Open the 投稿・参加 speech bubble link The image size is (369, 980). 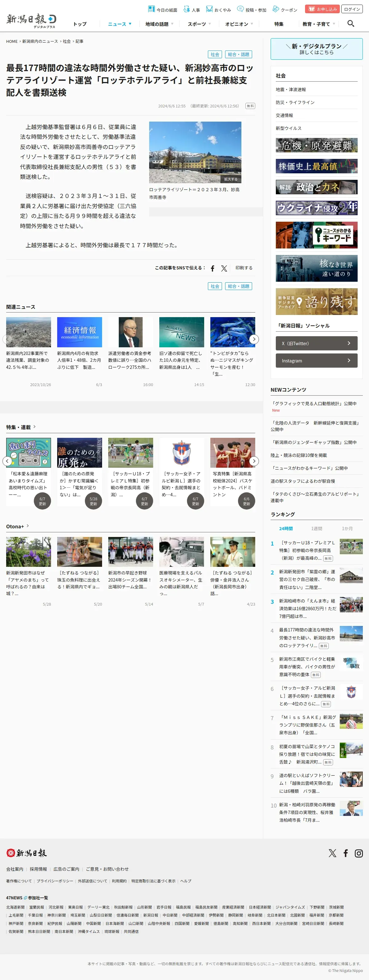251,9
